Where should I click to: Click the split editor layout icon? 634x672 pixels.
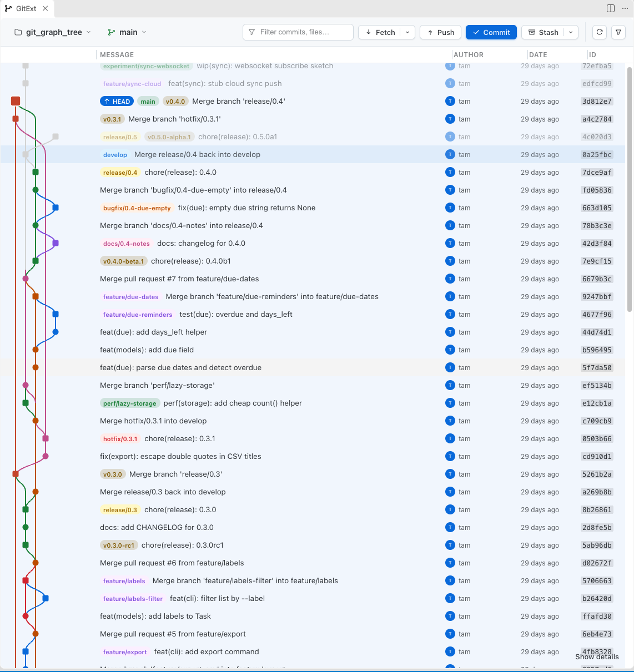coord(611,8)
